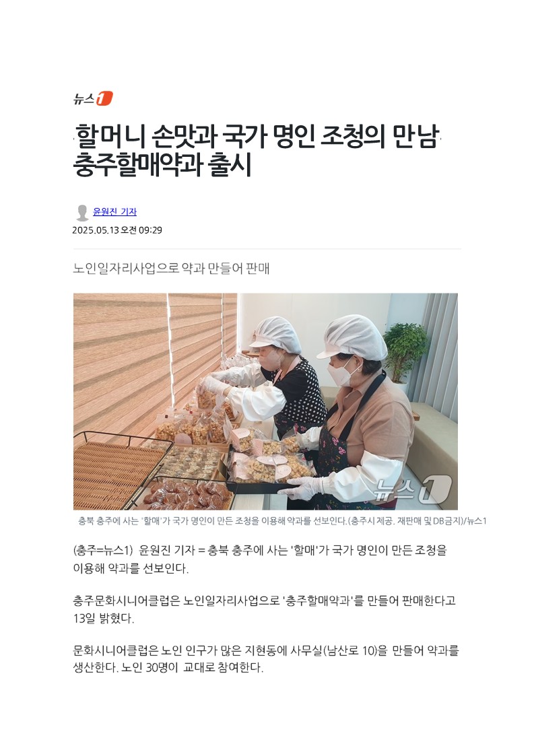The width and height of the screenshot is (534, 756).
Task: Click the headline text 충주할매약과 출시
Action: 162,165
